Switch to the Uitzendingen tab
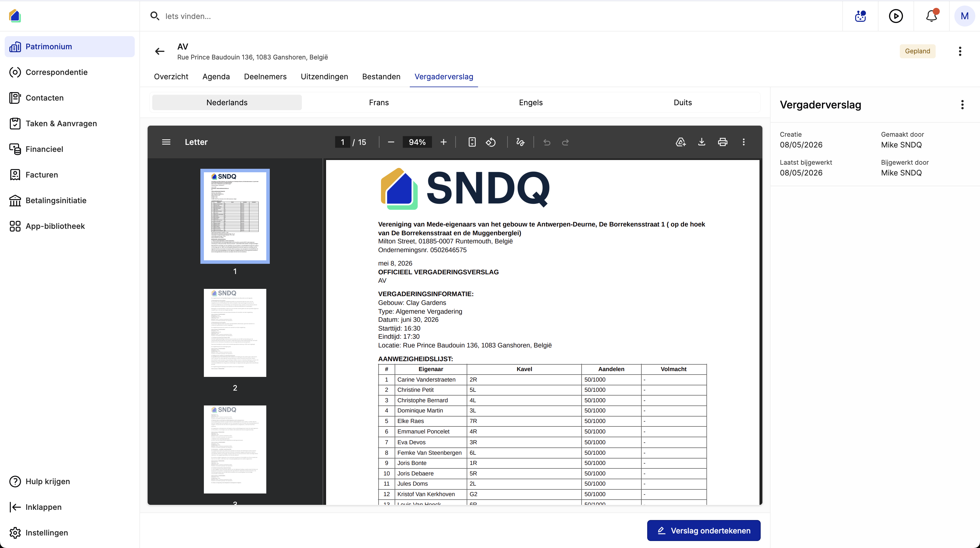This screenshot has height=548, width=980. (x=324, y=76)
